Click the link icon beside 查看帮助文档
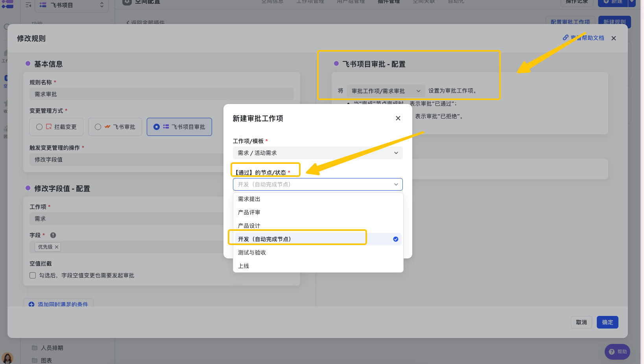 pos(566,38)
